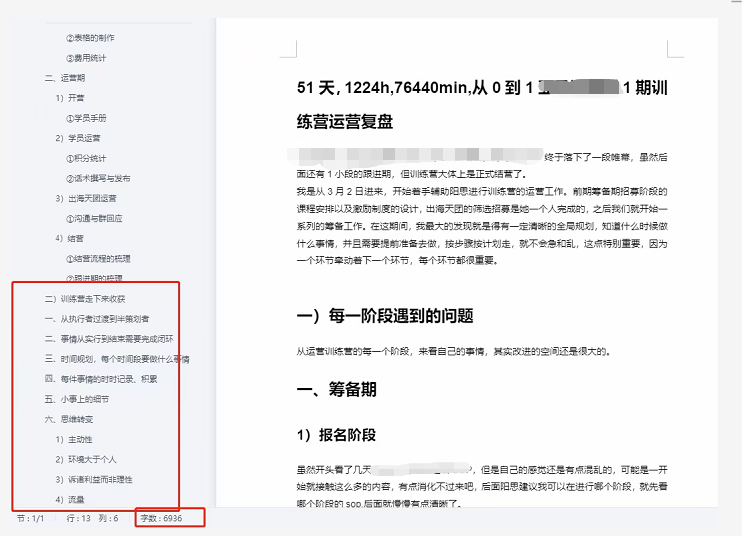
Task: Go to 二、运营期 heading in navigation
Action: click(x=65, y=78)
